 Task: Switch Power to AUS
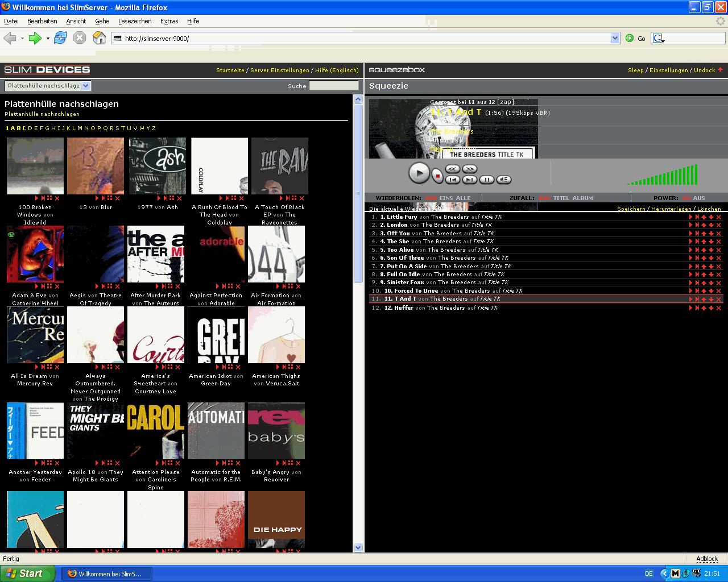[x=699, y=198]
